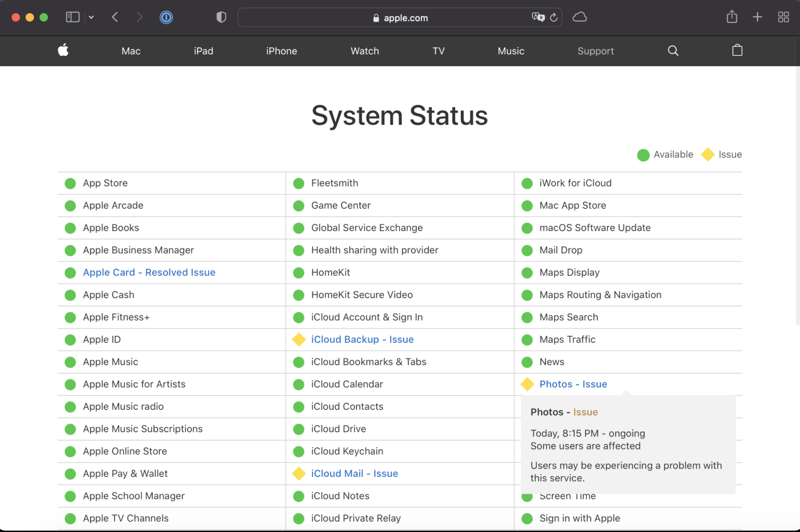Image resolution: width=800 pixels, height=532 pixels.
Task: Select the iCloud Private Relay text
Action: click(x=356, y=518)
